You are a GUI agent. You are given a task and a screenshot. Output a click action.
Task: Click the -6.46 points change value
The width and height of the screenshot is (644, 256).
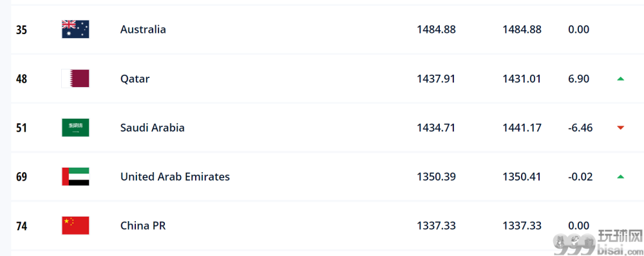pyautogui.click(x=580, y=128)
